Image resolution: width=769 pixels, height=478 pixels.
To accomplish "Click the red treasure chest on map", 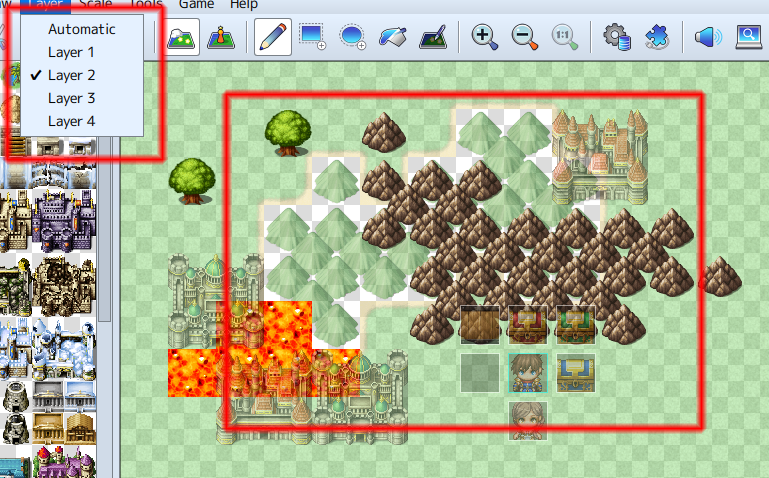I will pyautogui.click(x=527, y=325).
